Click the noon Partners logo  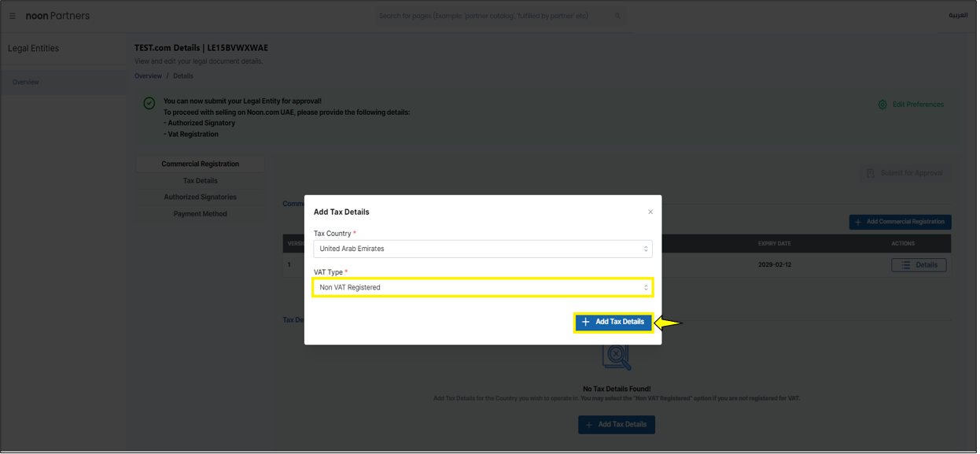click(57, 16)
